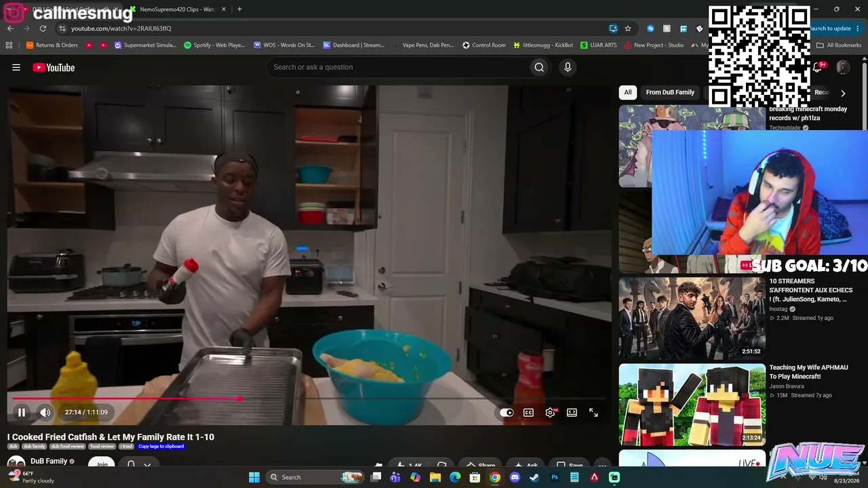Viewport: 868px width, 488px height.
Task: Open Vape Pens, Dab Pens bookmark
Action: tap(423, 45)
